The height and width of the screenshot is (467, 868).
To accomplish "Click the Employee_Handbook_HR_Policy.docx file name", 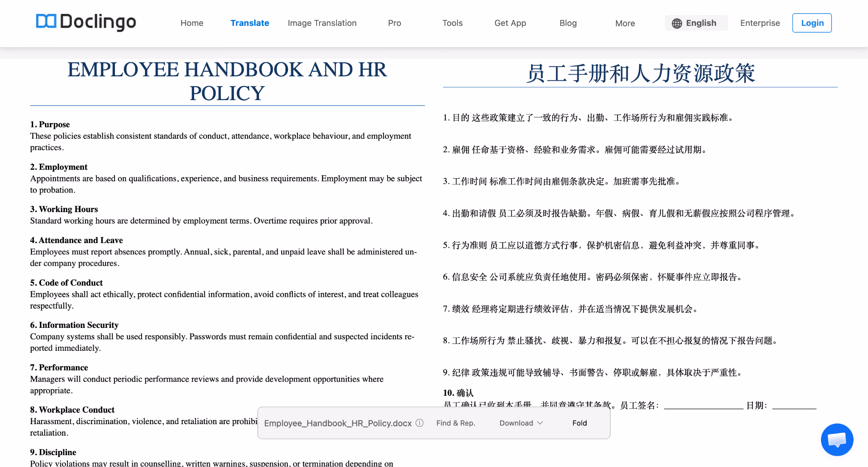I will tap(338, 423).
